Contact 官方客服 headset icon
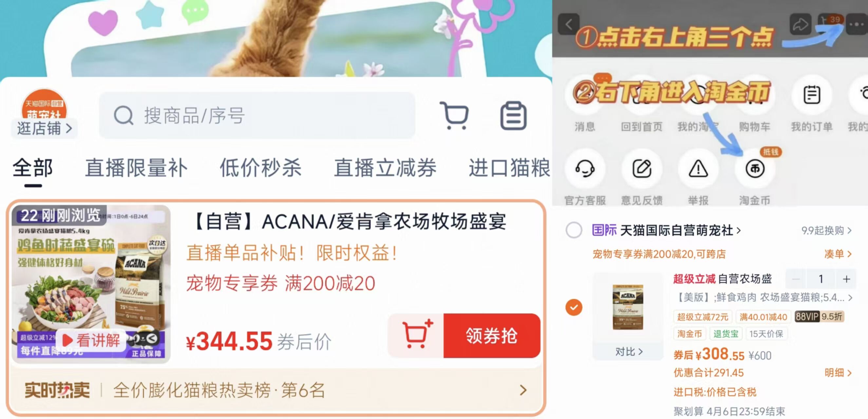Image resolution: width=868 pixels, height=419 pixels. [x=585, y=169]
